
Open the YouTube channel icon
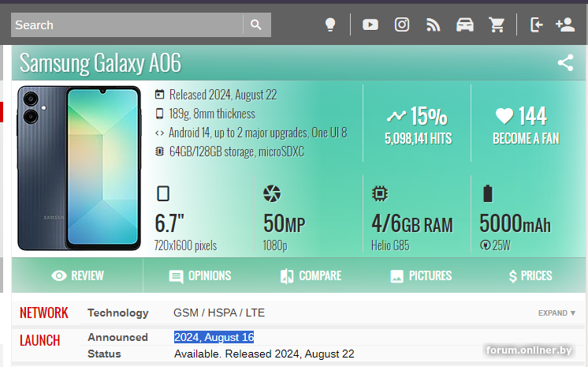370,24
